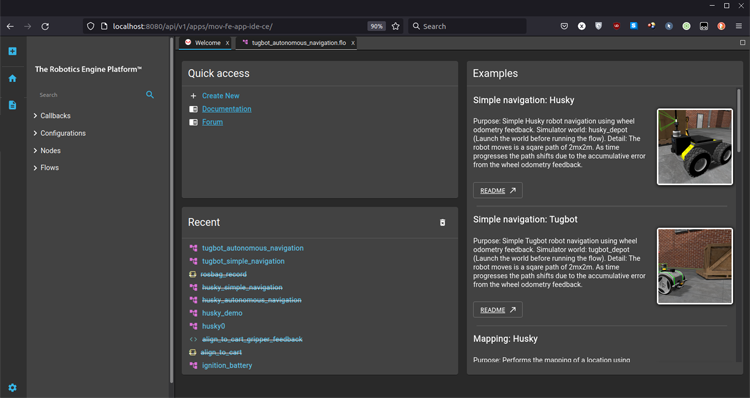Open recent tugbot_autonomous_navigation flow

(x=253, y=248)
